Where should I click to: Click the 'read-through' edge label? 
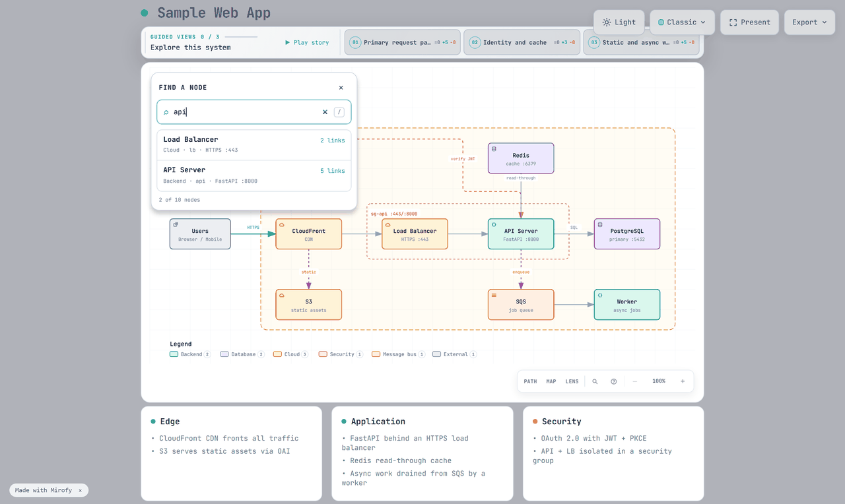pos(521,178)
